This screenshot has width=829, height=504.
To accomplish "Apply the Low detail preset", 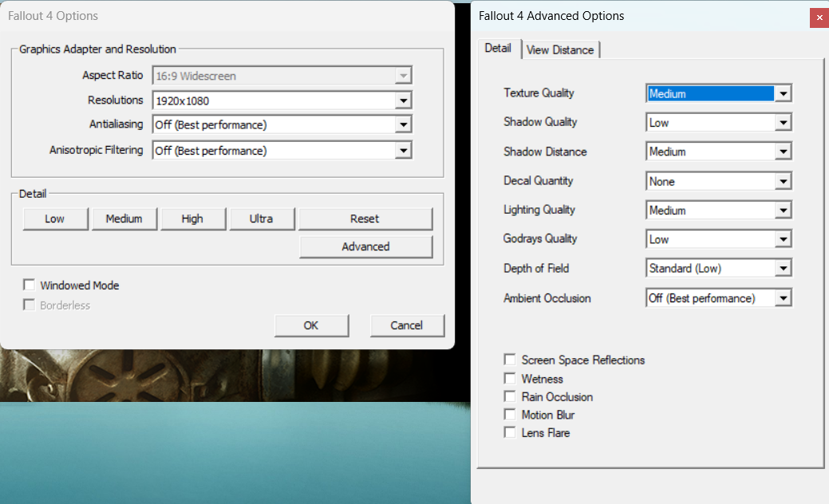I will click(x=55, y=219).
